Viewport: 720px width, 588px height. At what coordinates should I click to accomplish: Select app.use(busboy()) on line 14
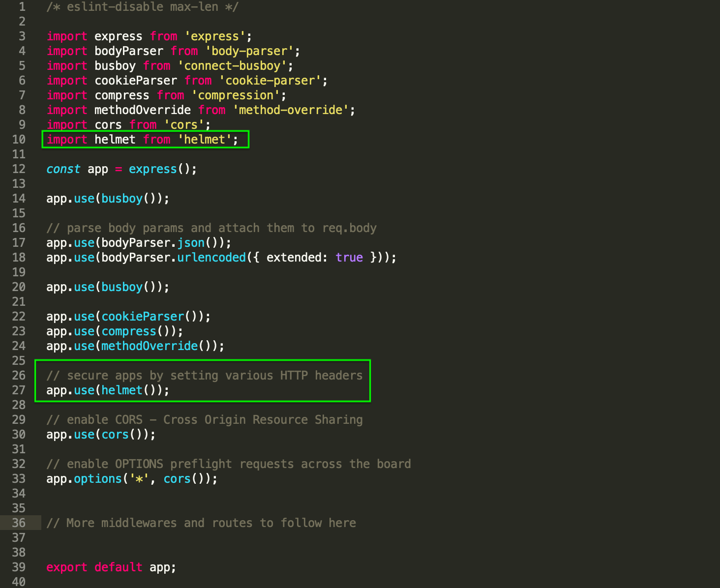click(x=107, y=198)
